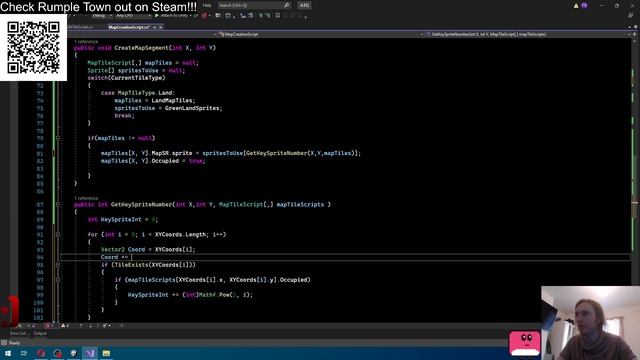Click the pink character overlay icon

pos(525,344)
